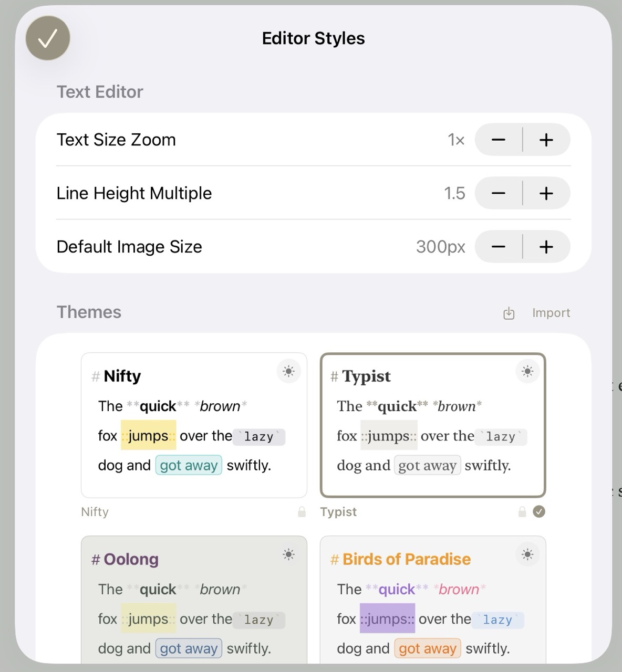622x672 pixels.
Task: Decrease the Default Image Size
Action: (x=498, y=247)
